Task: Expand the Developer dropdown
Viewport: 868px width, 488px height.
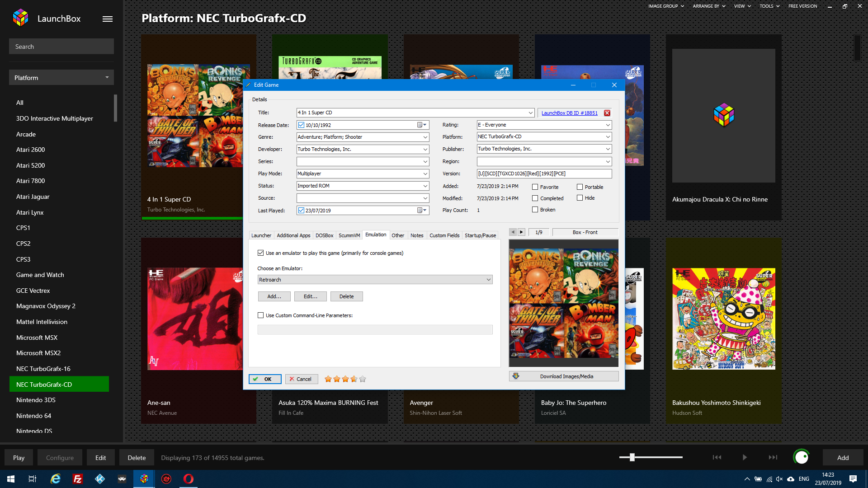Action: 425,150
